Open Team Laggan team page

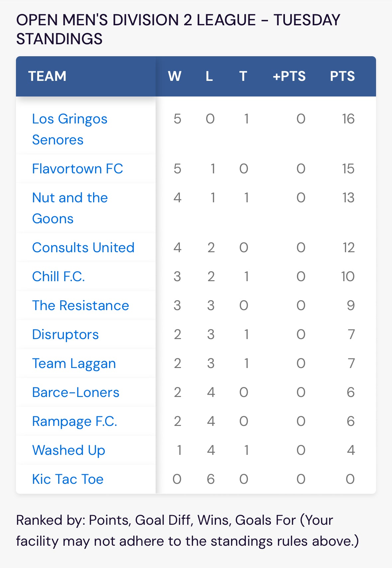[74, 363]
